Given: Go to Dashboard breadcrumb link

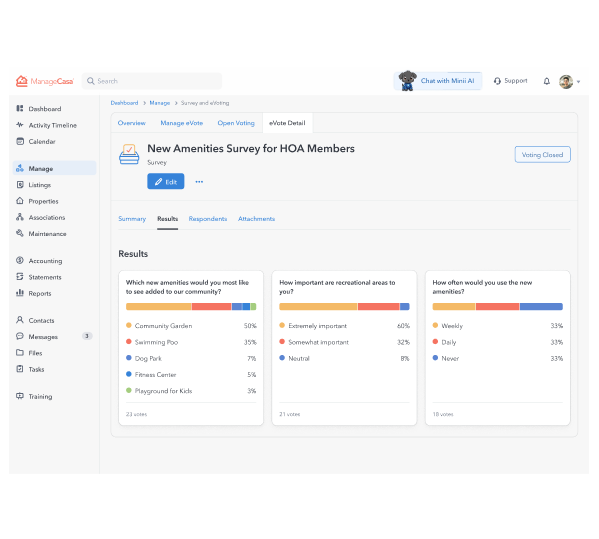Looking at the screenshot, I should click(125, 103).
